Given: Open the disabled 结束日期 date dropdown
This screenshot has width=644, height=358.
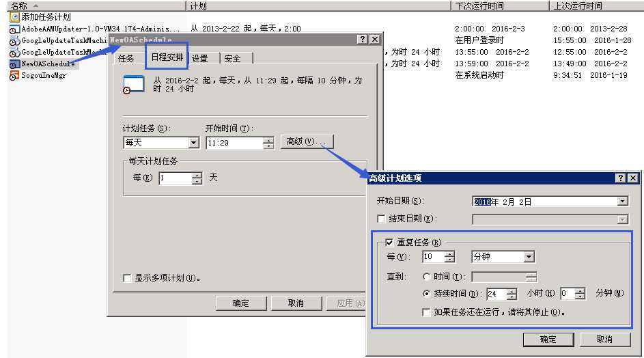Looking at the screenshot, I should pos(623,219).
